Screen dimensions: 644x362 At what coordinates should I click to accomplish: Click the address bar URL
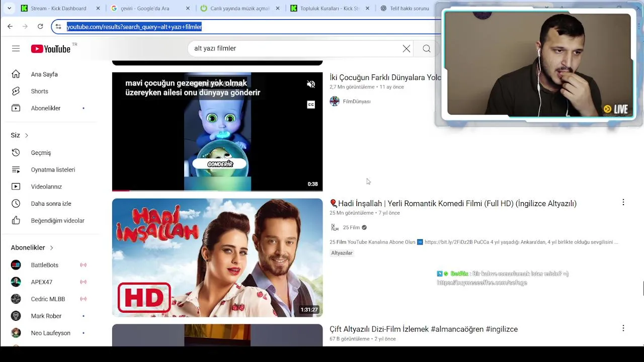(134, 27)
